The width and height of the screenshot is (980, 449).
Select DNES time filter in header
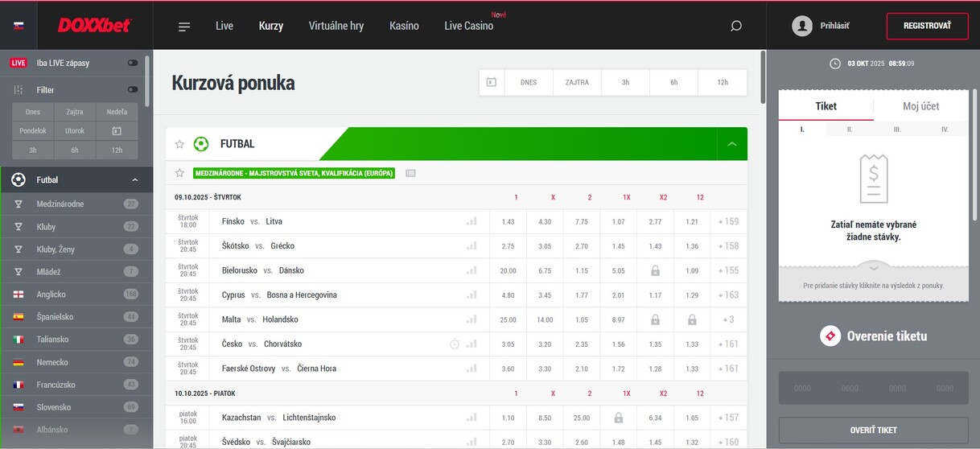pyautogui.click(x=529, y=82)
